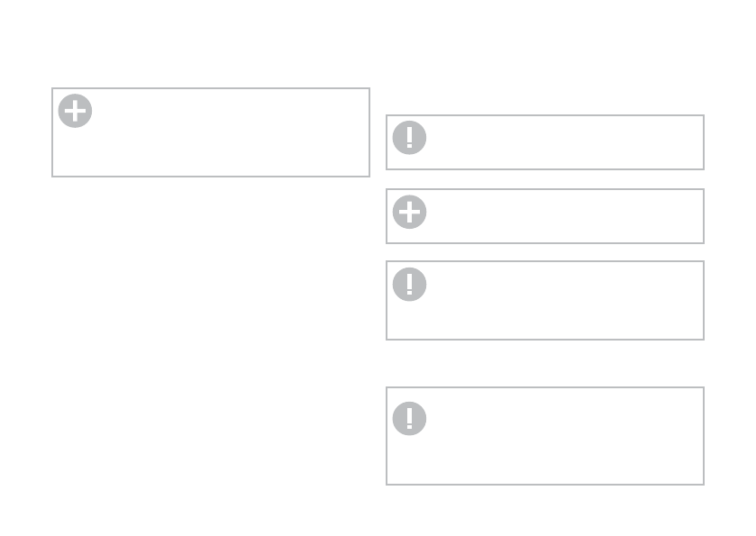Select the lowest box's exclamation mark glyph
The width and height of the screenshot is (756, 536).
point(409,418)
